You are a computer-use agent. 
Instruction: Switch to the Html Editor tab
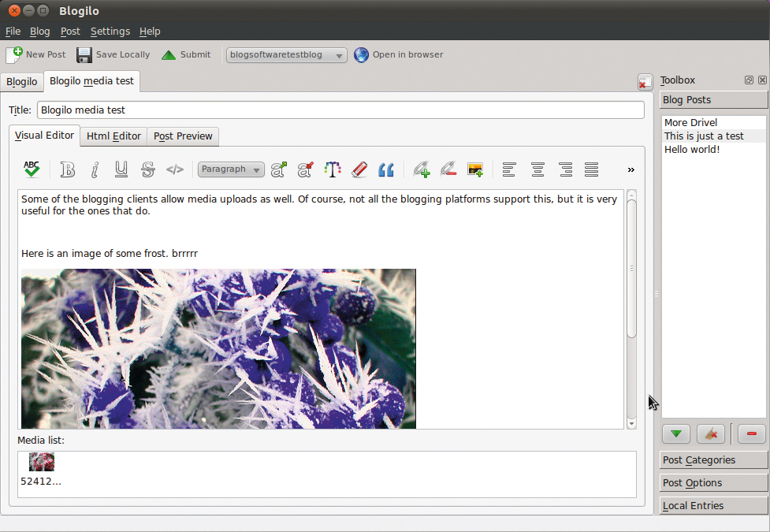coord(113,136)
